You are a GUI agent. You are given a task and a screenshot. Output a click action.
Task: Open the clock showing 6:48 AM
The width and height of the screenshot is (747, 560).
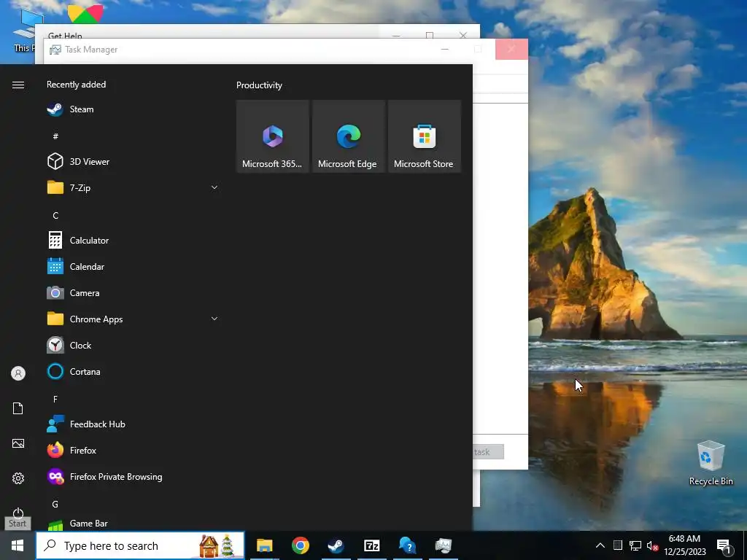[x=684, y=545]
